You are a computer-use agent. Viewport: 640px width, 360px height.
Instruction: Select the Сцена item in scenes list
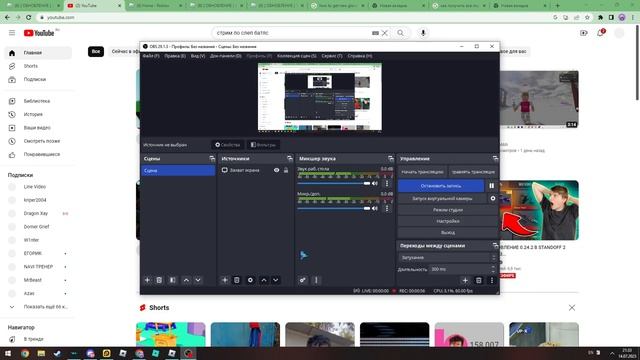coord(178,170)
